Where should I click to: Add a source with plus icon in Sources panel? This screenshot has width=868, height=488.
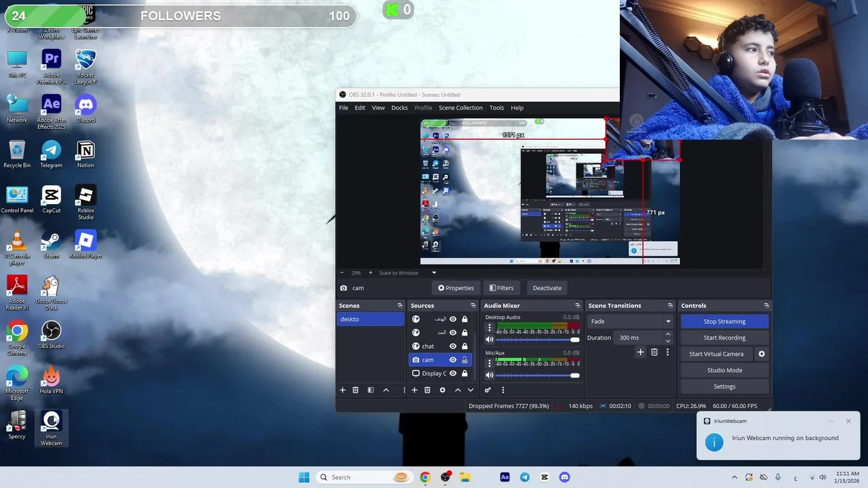tap(414, 390)
